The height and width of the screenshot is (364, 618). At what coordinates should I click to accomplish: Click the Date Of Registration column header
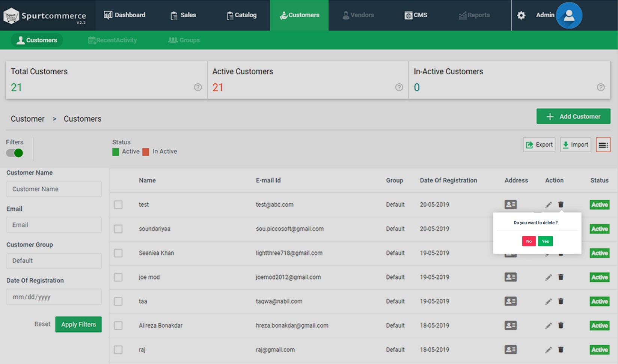pos(448,180)
